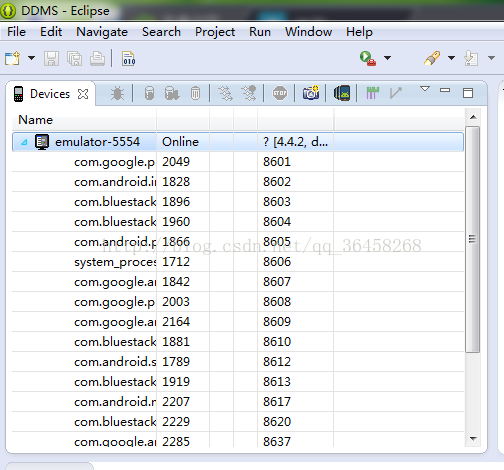
Task: Click the Cause GC trash icon
Action: pos(195,93)
